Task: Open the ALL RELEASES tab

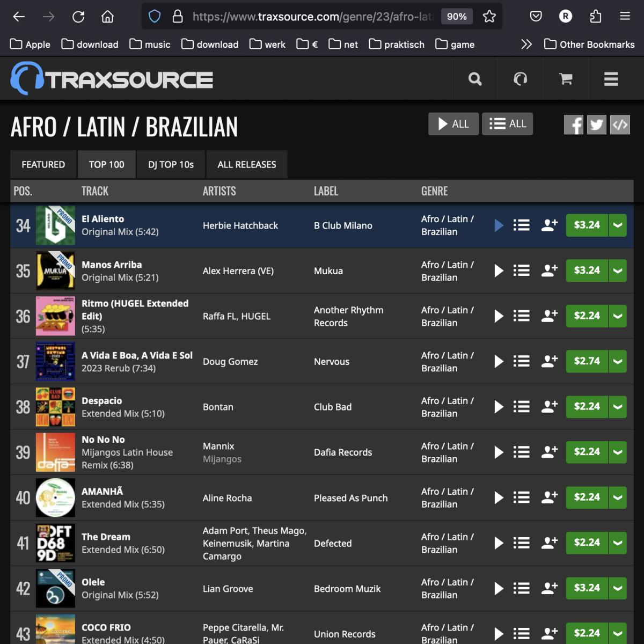Action: (247, 164)
